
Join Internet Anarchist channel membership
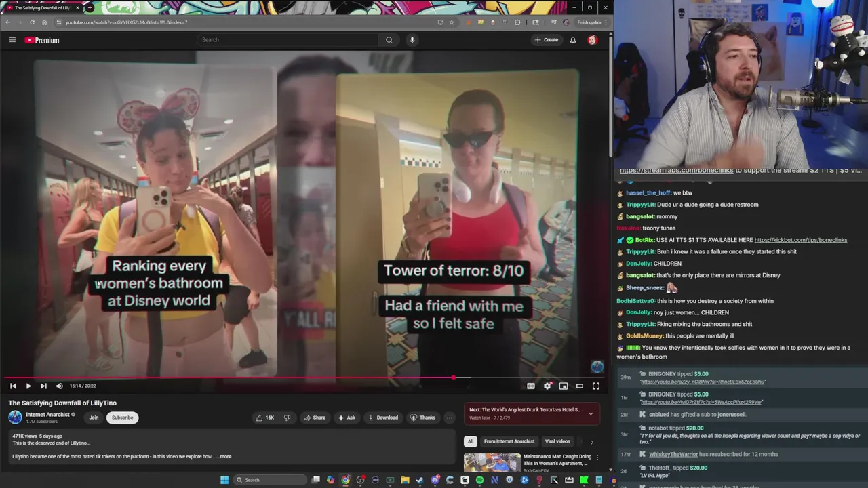94,418
